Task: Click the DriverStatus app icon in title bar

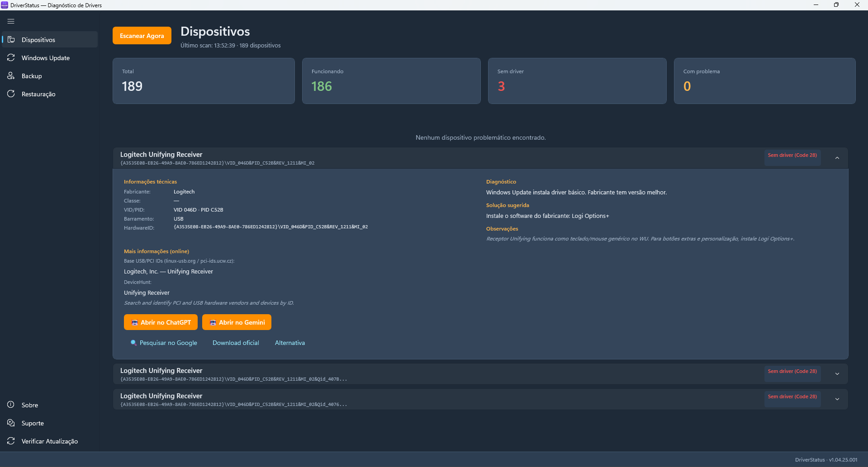Action: pos(5,5)
